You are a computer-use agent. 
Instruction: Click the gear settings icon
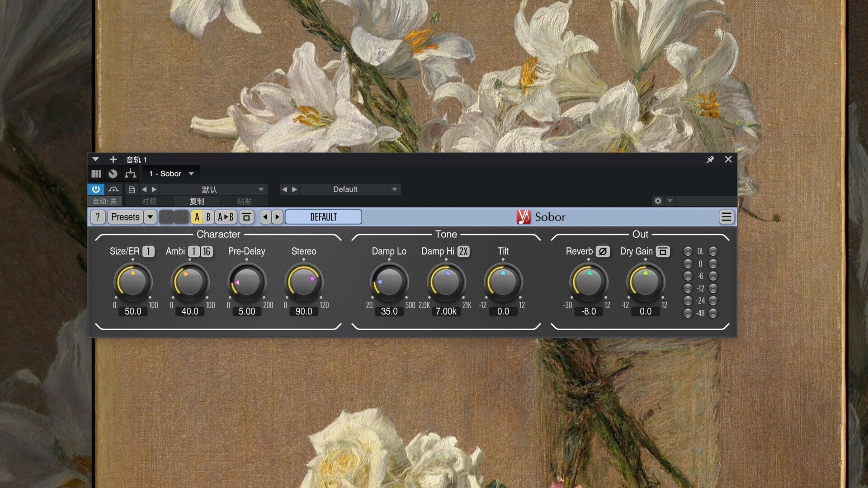(658, 201)
